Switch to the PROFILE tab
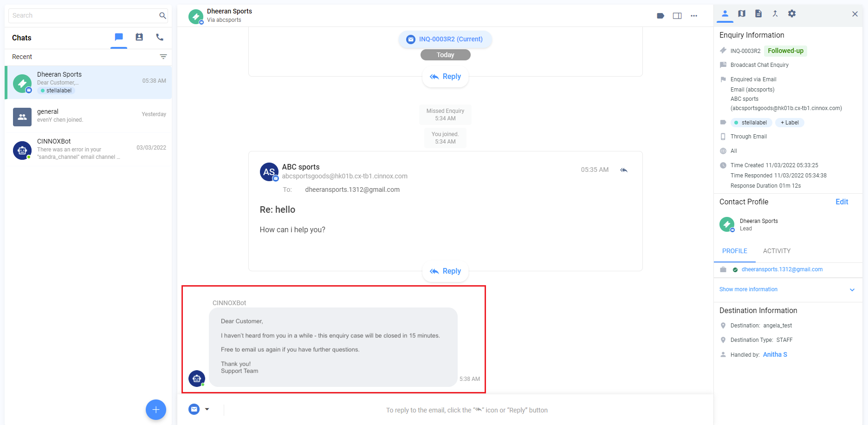The image size is (868, 425). pos(735,251)
